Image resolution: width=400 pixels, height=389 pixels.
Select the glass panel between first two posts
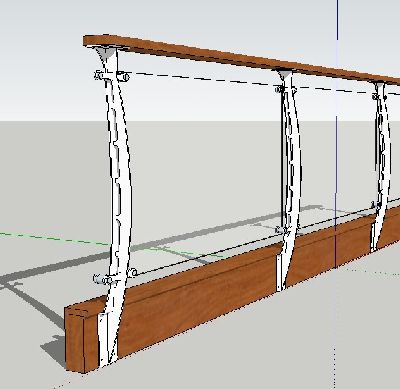pos(203,167)
